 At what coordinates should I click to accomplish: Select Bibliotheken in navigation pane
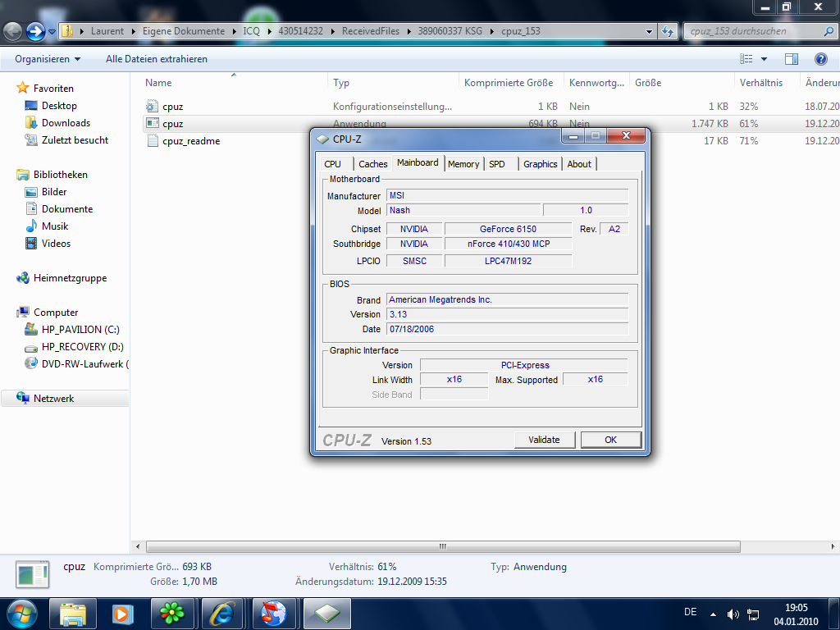60,175
